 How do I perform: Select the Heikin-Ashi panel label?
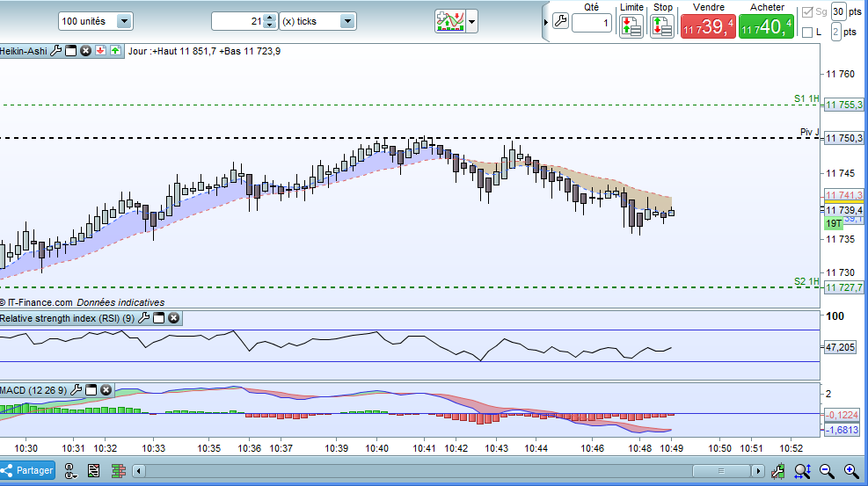point(24,51)
